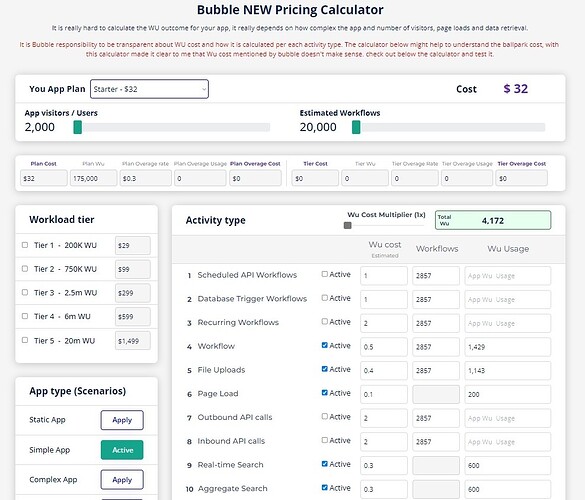Image resolution: width=585 pixels, height=500 pixels.
Task: Click the Tier 1 price $29 field
Action: coord(132,246)
